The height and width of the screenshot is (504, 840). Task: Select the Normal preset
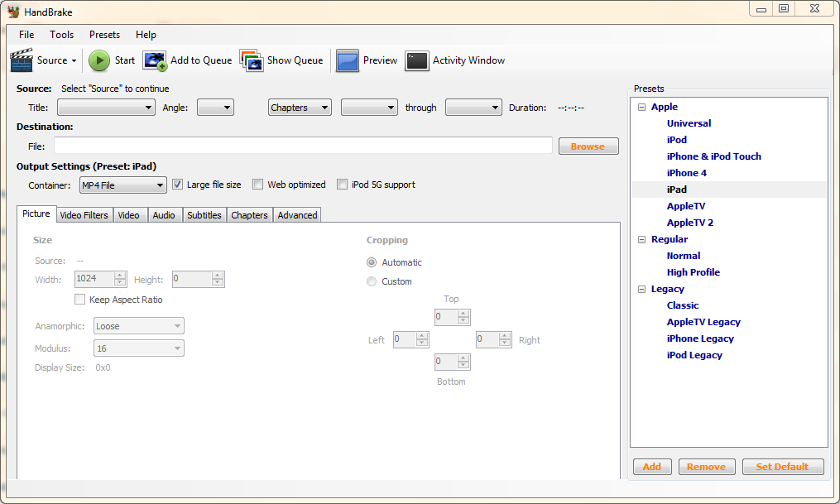coord(684,256)
